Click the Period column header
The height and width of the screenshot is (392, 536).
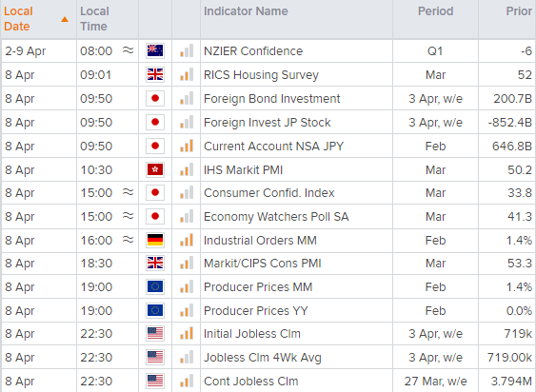(x=435, y=11)
